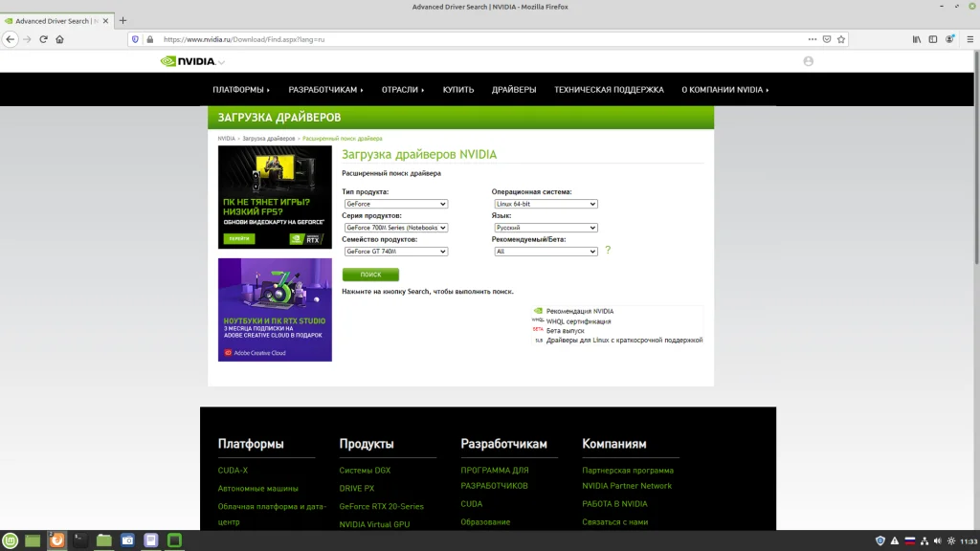Expand the РАЗРАБОТЧИКАМ menu

click(325, 89)
